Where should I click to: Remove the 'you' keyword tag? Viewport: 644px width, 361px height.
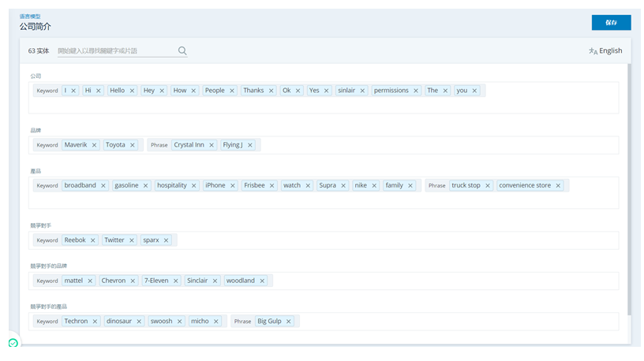point(474,91)
